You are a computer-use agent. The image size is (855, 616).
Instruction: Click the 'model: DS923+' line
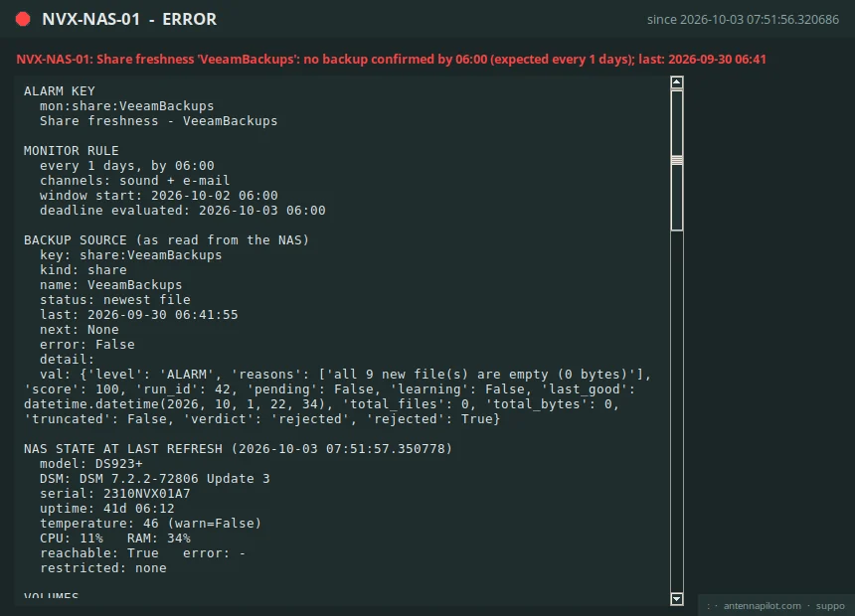click(x=91, y=463)
